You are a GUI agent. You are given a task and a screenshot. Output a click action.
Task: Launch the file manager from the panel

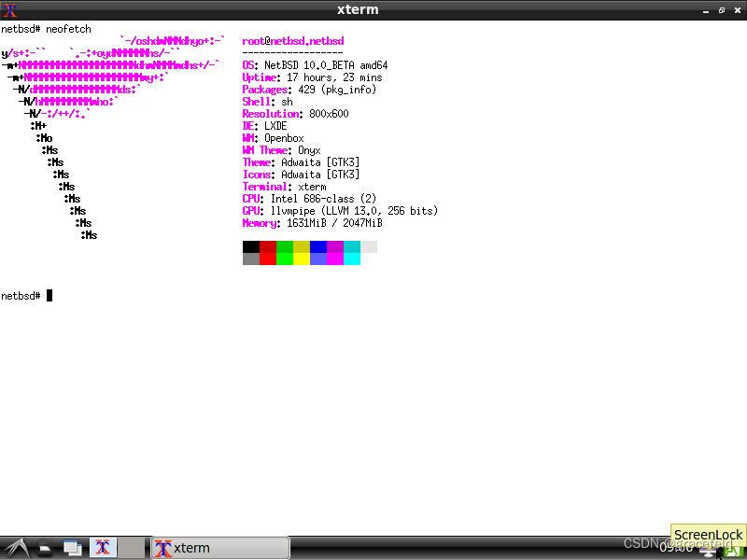45,550
